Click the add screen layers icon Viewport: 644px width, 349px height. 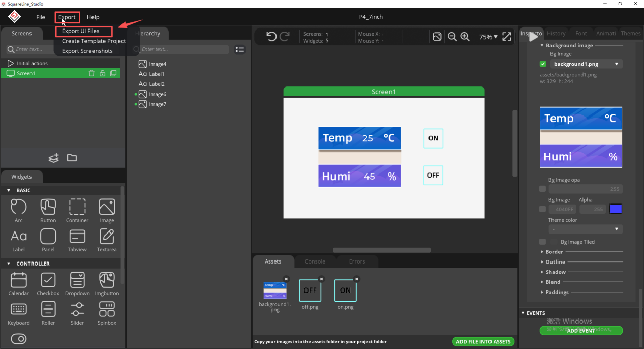tap(54, 158)
